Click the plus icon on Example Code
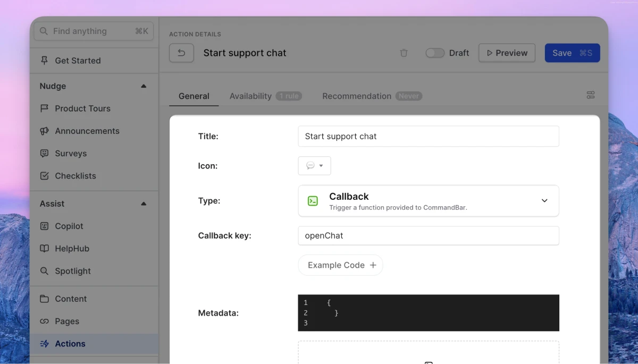Image resolution: width=638 pixels, height=364 pixels. [373, 265]
